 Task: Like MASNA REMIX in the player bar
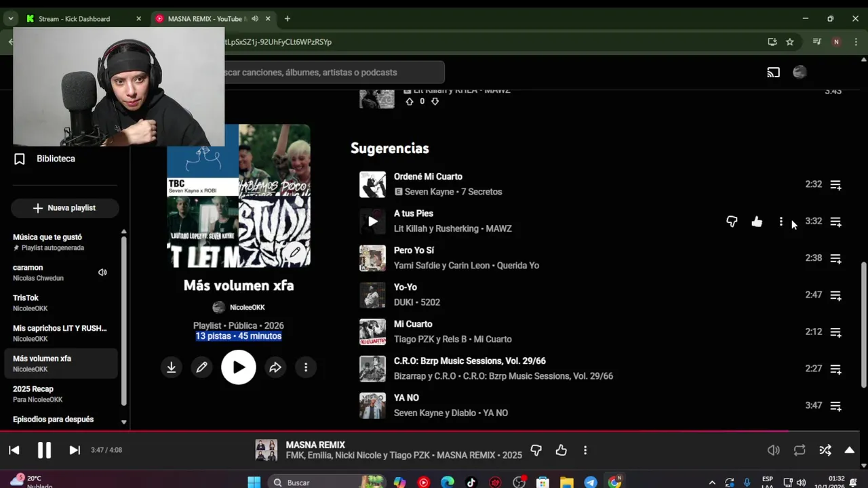click(x=561, y=450)
